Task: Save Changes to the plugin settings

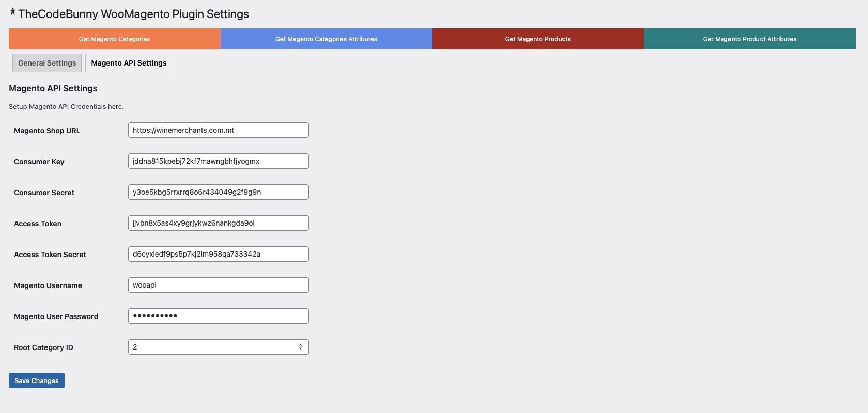Action: point(37,380)
